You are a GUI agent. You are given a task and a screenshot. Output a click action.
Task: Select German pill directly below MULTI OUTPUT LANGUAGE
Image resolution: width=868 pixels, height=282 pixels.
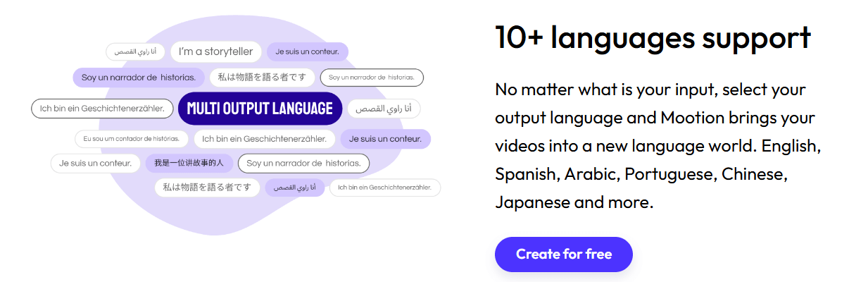click(x=264, y=139)
